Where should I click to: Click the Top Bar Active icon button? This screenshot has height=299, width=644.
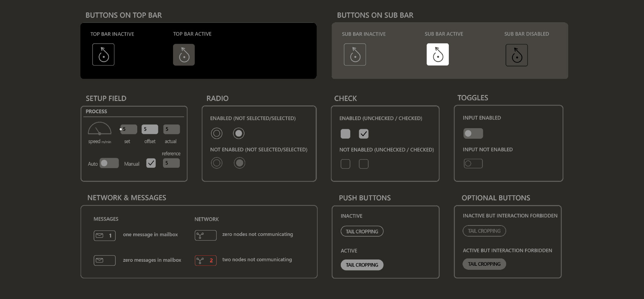tap(184, 55)
